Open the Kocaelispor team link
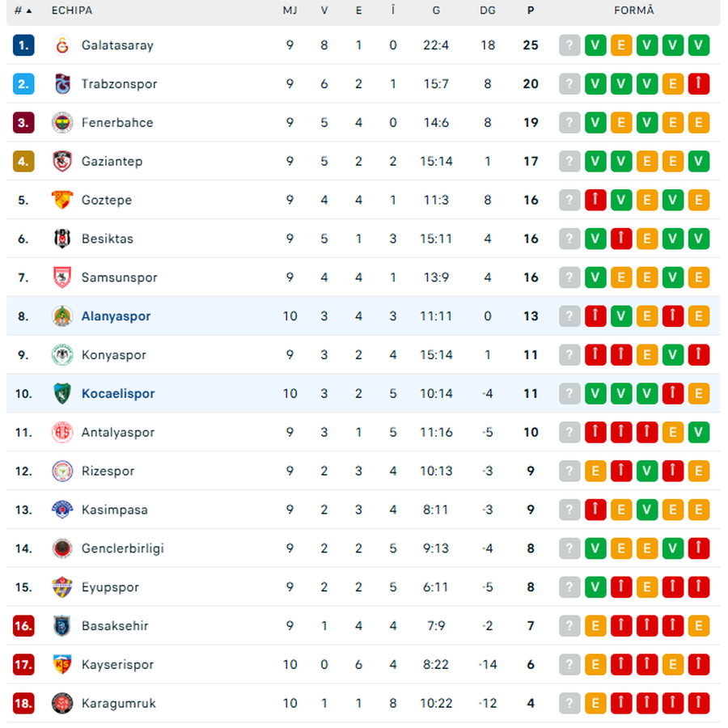The width and height of the screenshot is (728, 728). [x=118, y=394]
